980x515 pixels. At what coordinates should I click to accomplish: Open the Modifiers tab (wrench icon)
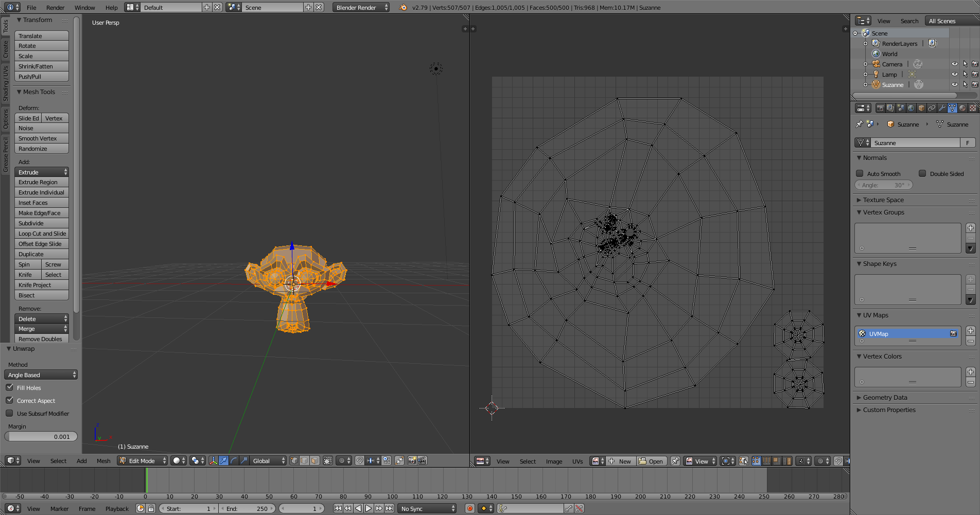[942, 108]
